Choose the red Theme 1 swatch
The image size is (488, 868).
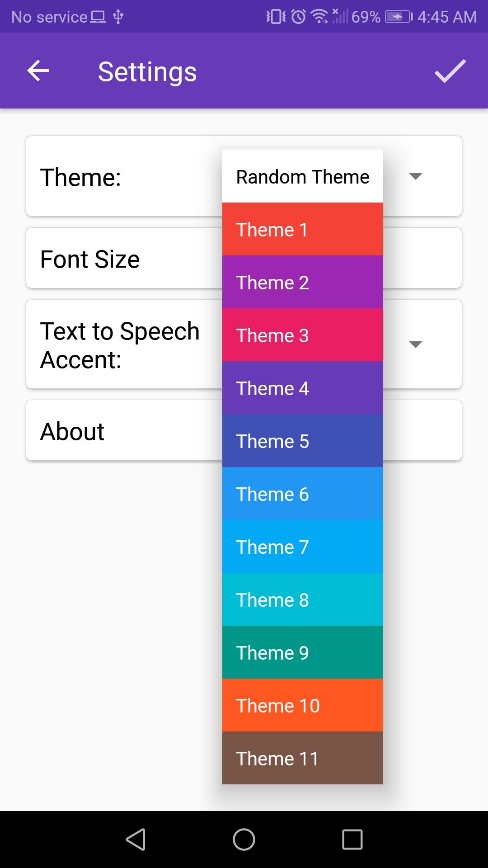pyautogui.click(x=303, y=229)
